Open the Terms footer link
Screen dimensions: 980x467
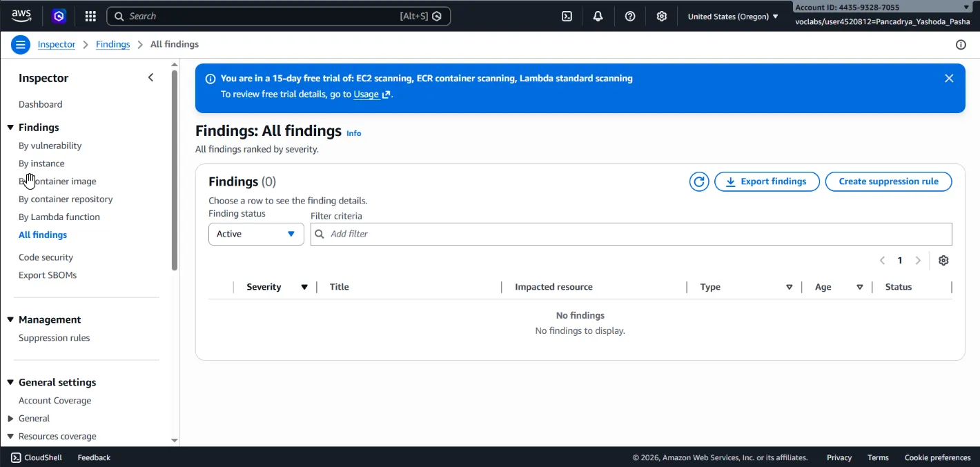[878, 457]
